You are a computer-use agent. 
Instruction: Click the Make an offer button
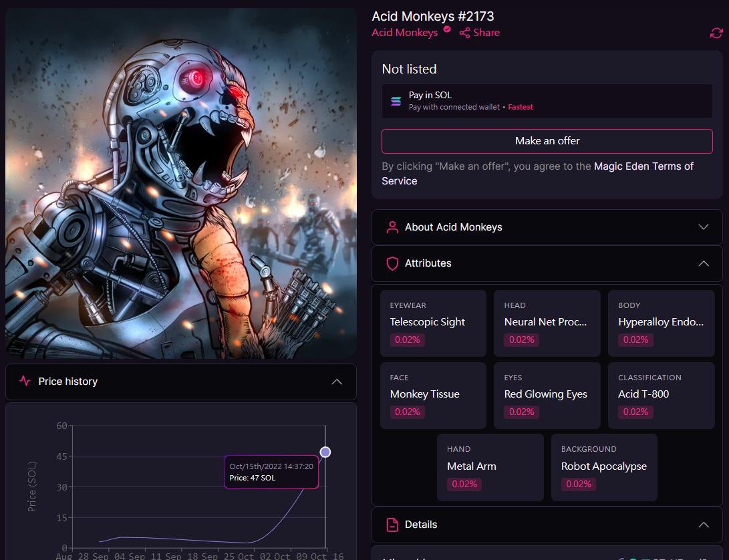coord(547,141)
